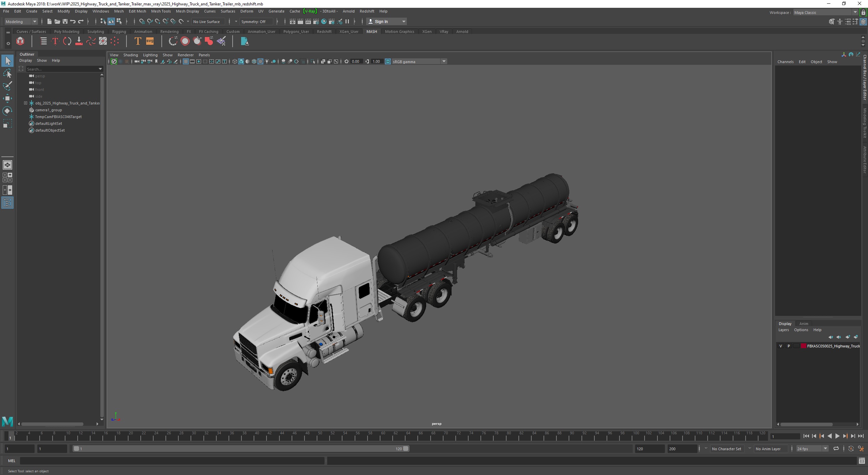The width and height of the screenshot is (868, 475).
Task: Switch to the Anim layer tab
Action: (x=803, y=324)
